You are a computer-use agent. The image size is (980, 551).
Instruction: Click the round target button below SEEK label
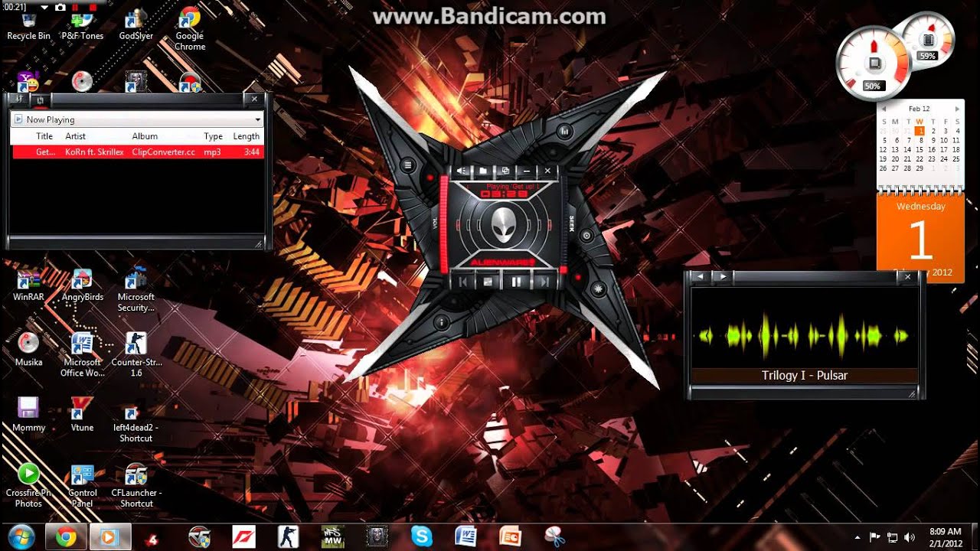pyautogui.click(x=586, y=236)
